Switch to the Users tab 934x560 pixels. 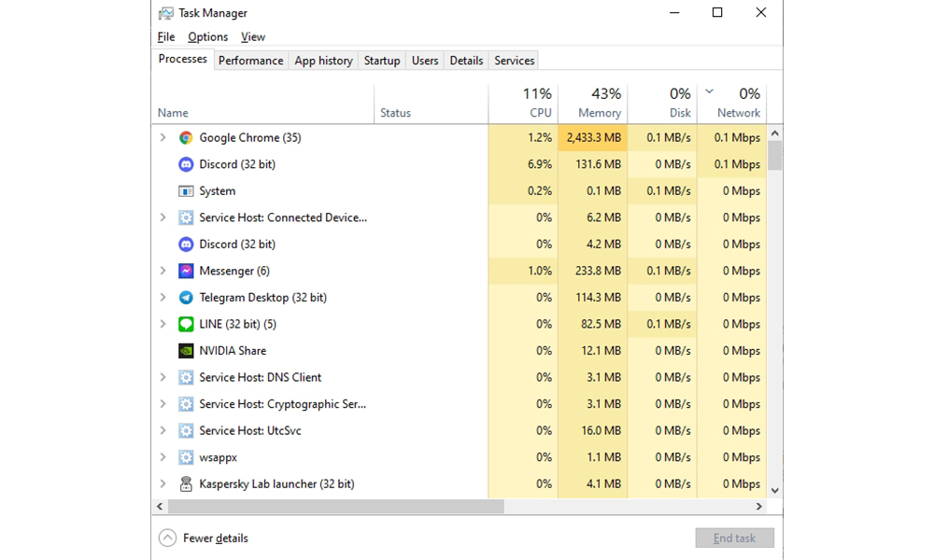coord(425,61)
